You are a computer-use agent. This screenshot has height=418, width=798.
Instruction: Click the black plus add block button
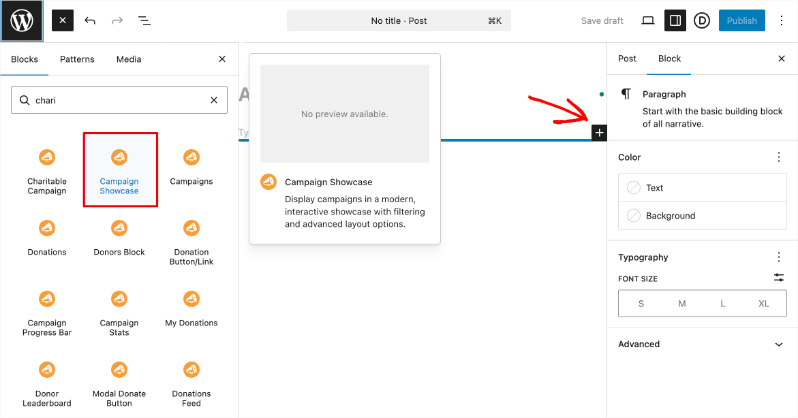click(599, 132)
